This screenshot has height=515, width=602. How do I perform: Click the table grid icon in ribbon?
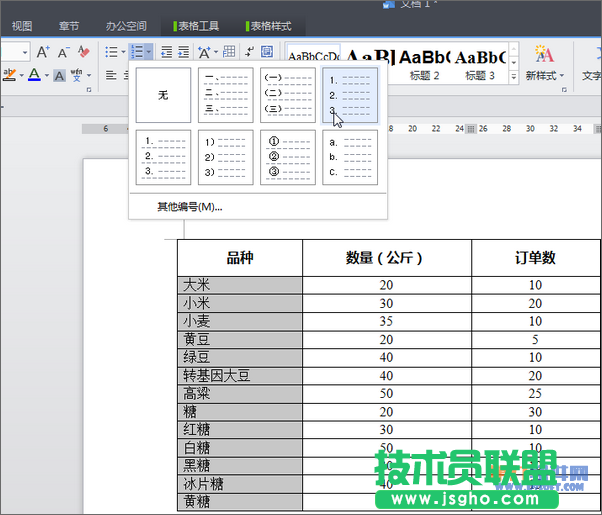(x=229, y=51)
